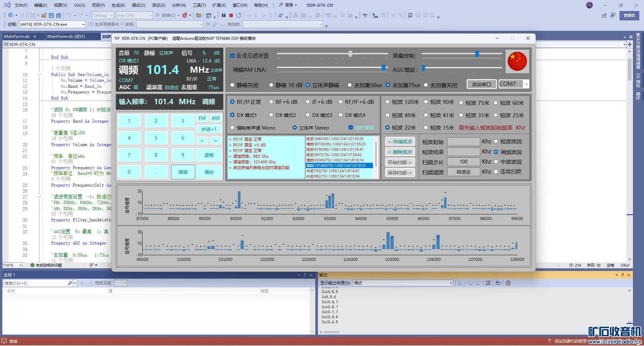
Task: Click the Save All toolbar icon
Action: click(59, 15)
